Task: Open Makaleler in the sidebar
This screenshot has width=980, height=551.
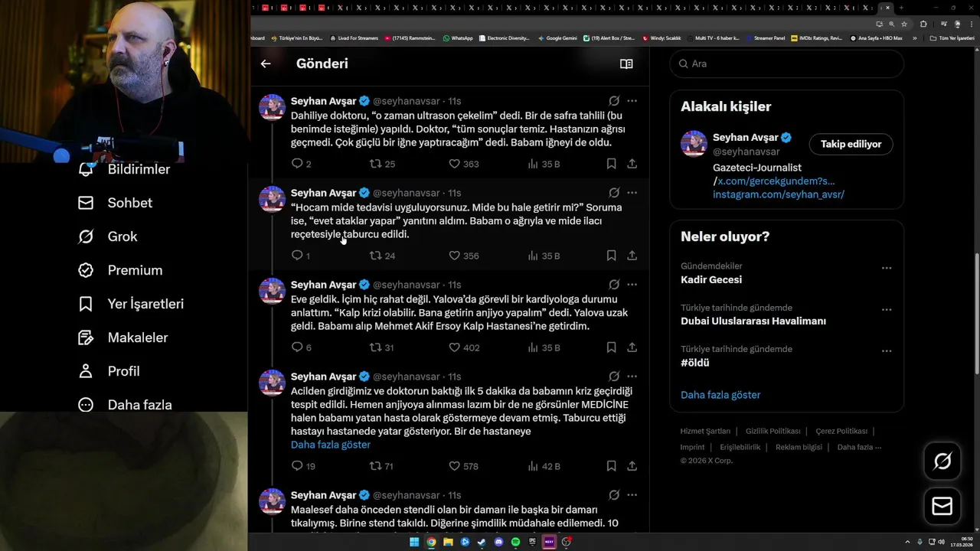Action: click(x=122, y=337)
